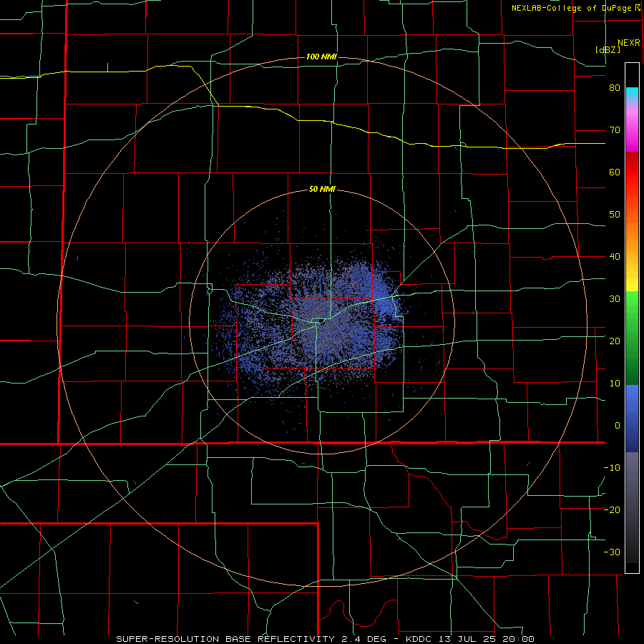This screenshot has height=644, width=644.
Task: Click the 10 value on the dBZ scale
Action: tap(615, 384)
